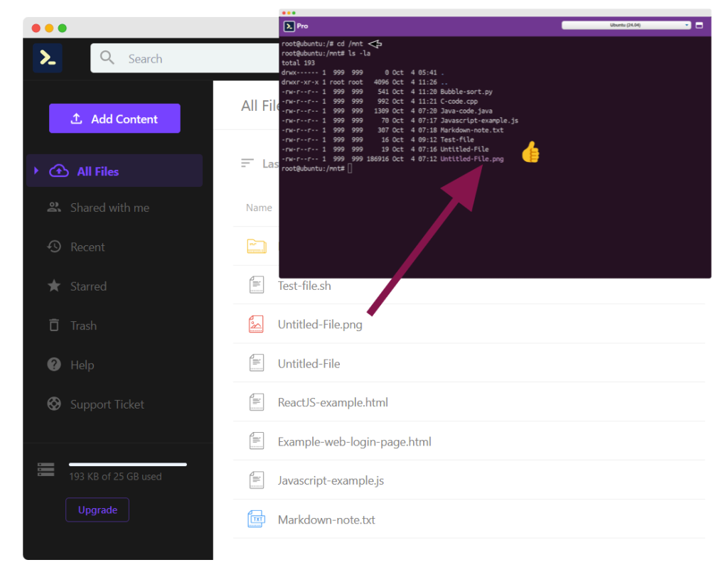Click the yellow folder icon

tap(256, 246)
